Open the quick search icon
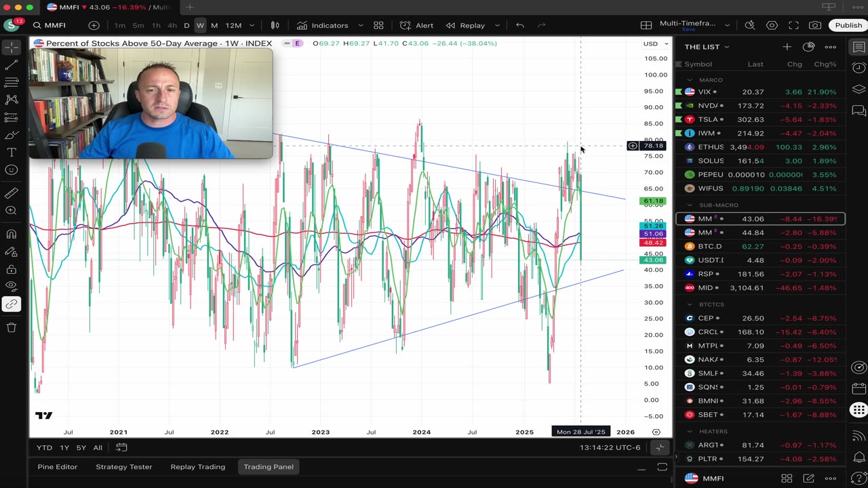Screen dimensions: 868x488 (x=750, y=25)
